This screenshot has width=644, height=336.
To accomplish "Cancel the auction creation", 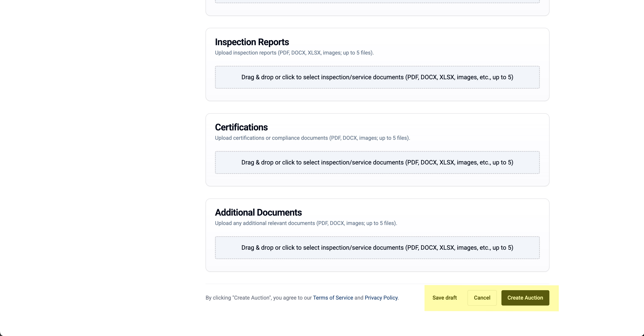I will pyautogui.click(x=482, y=298).
